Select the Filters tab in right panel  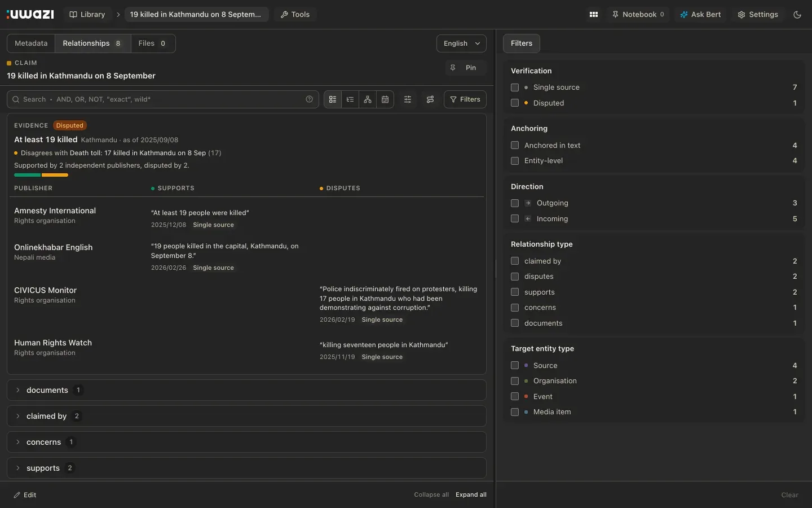coord(522,43)
